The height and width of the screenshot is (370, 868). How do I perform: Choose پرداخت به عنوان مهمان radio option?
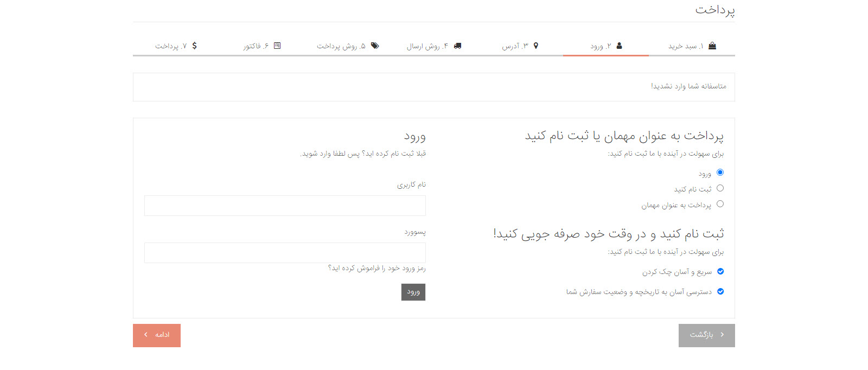click(x=720, y=204)
